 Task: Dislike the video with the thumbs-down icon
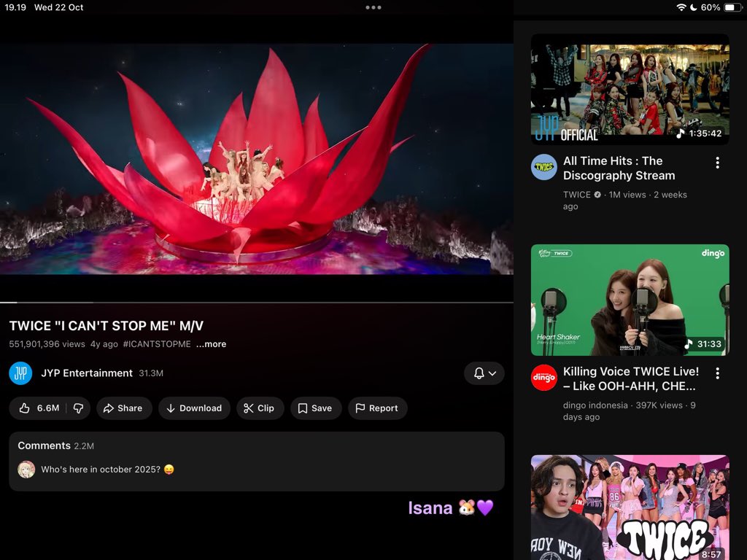click(x=79, y=408)
